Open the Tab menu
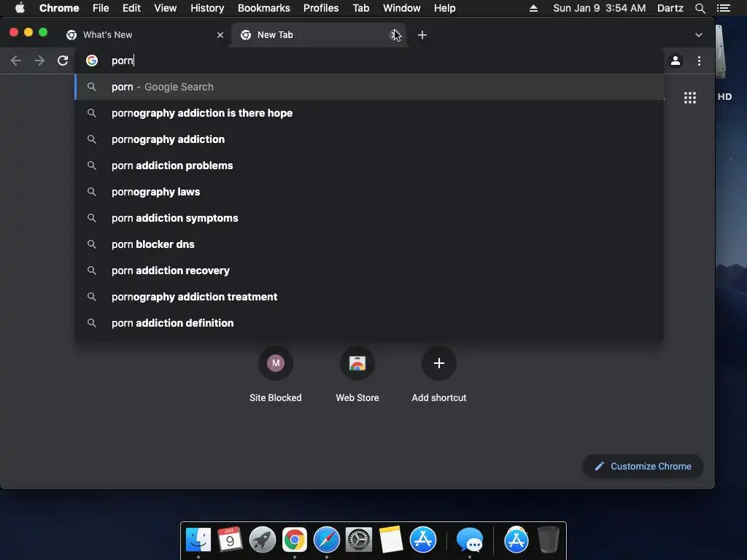Image resolution: width=747 pixels, height=560 pixels. pyautogui.click(x=360, y=8)
